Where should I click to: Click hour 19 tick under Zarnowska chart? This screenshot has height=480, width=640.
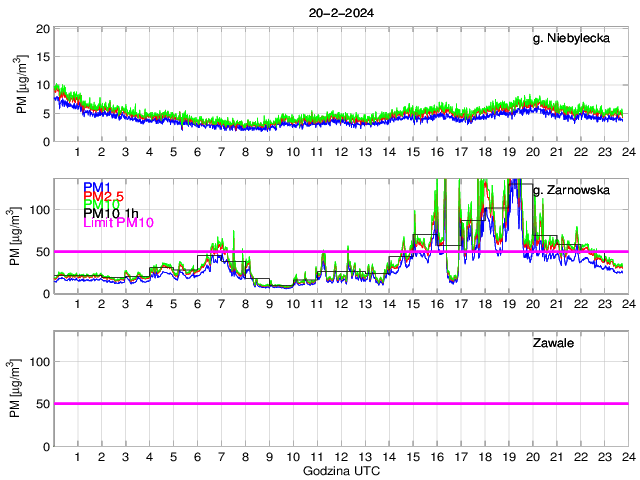click(x=508, y=304)
